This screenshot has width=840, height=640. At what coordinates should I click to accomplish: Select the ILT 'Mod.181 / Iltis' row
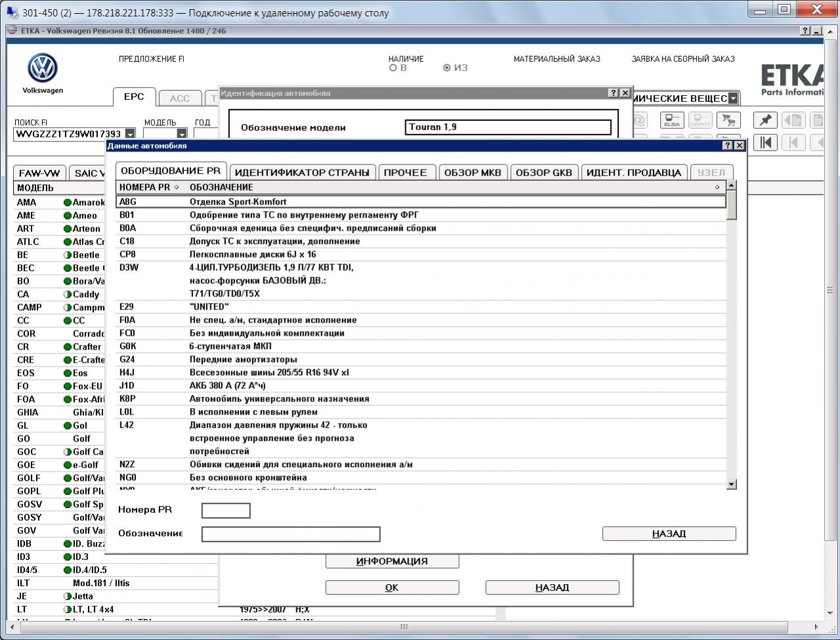116,583
